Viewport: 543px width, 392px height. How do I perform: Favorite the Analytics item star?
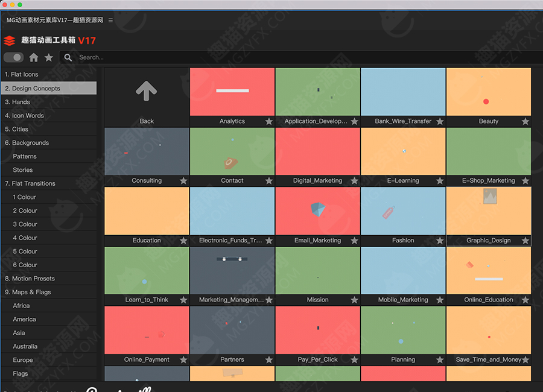point(268,121)
